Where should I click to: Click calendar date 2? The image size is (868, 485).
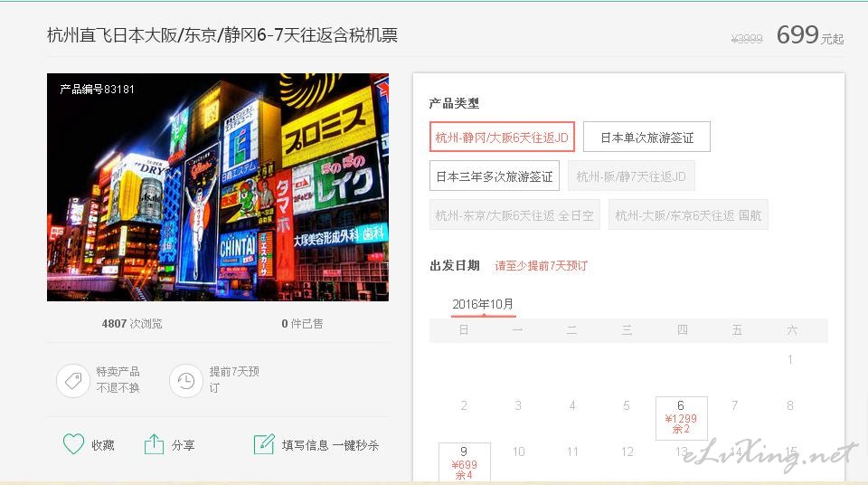coord(464,405)
